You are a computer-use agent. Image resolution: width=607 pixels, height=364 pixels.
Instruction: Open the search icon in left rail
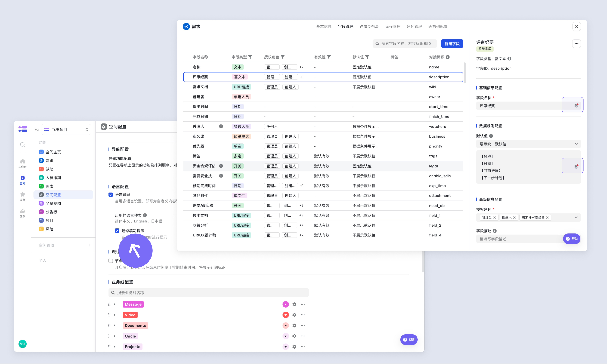(23, 145)
